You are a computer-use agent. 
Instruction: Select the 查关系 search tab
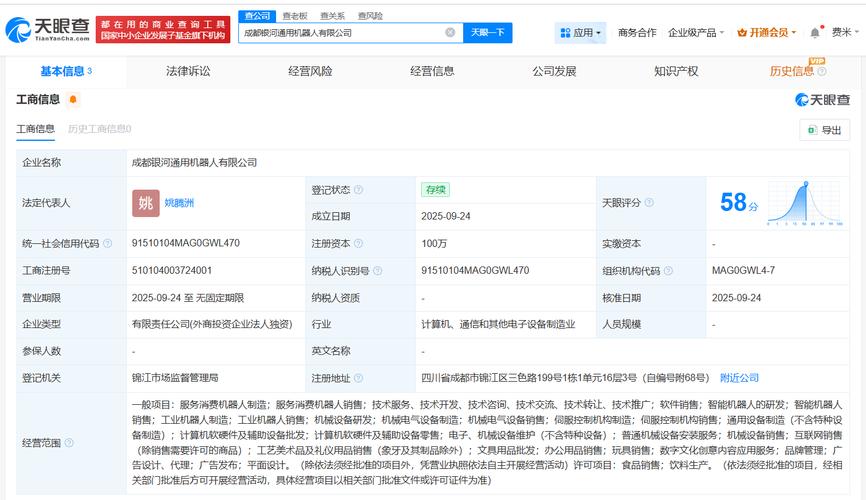click(332, 16)
